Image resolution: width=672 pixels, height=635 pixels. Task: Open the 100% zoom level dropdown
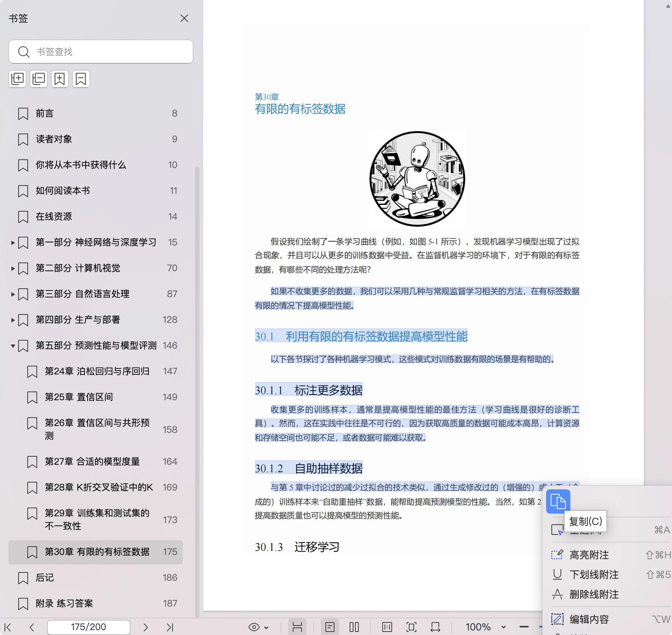point(503,627)
